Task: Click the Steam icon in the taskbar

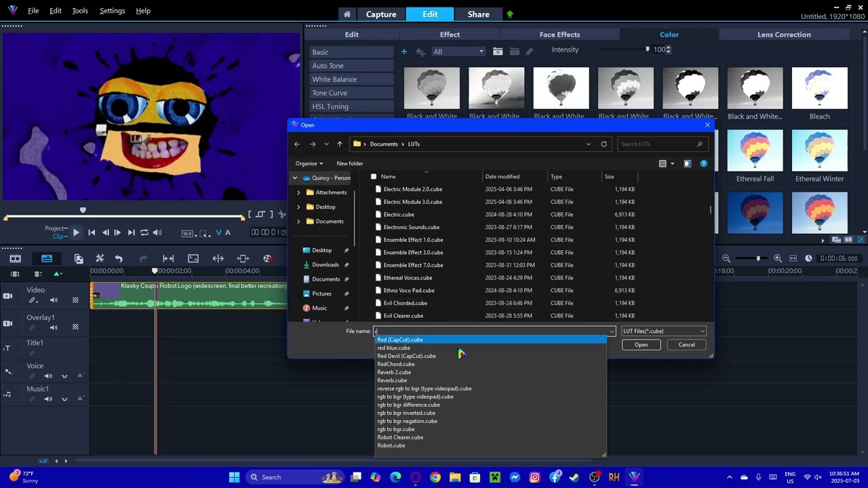Action: coord(574,477)
